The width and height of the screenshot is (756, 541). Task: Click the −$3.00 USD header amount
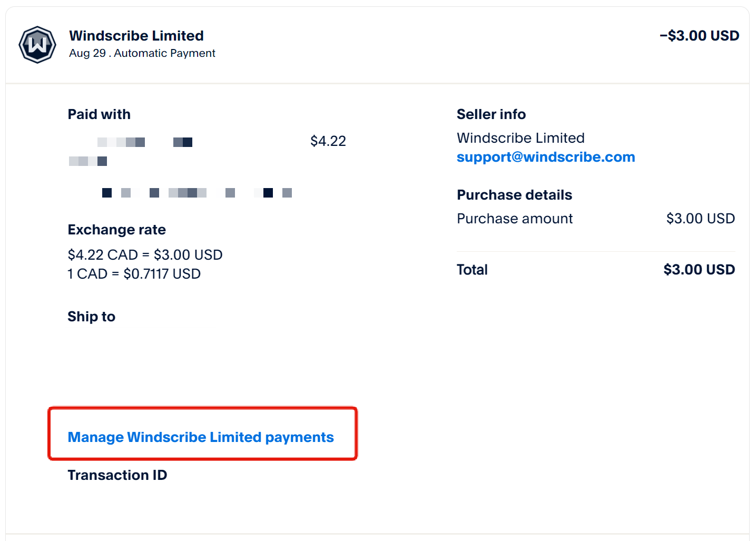tap(699, 36)
